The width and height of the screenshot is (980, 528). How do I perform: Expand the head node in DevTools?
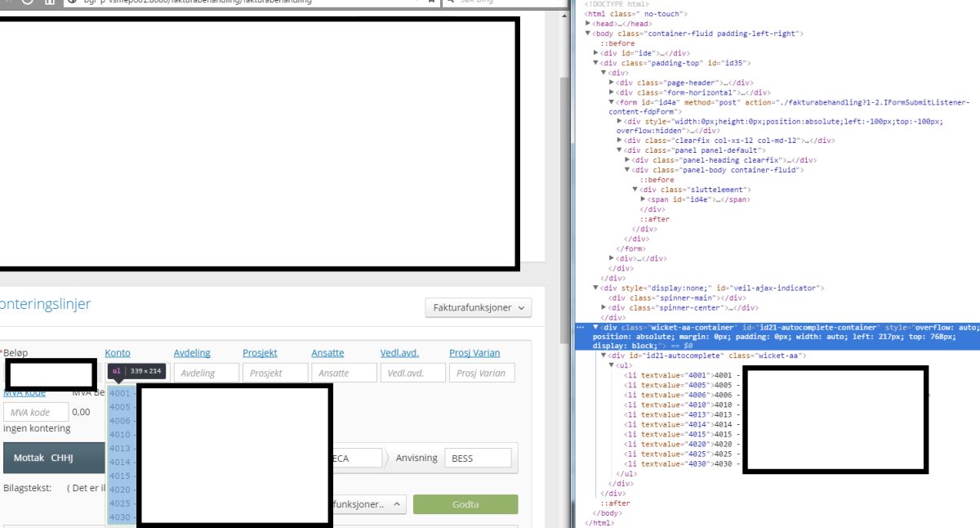click(x=588, y=24)
